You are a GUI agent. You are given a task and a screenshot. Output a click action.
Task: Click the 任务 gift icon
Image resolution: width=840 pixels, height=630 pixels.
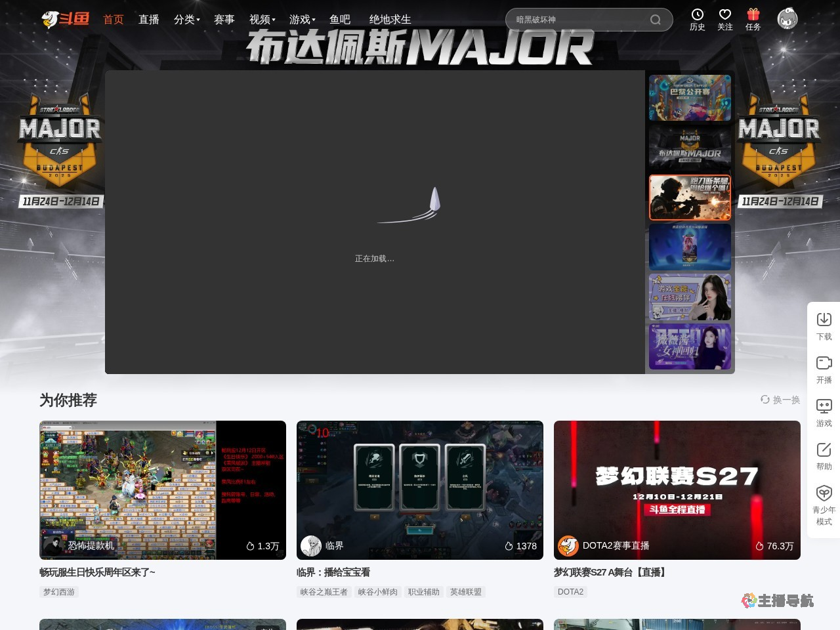(753, 19)
